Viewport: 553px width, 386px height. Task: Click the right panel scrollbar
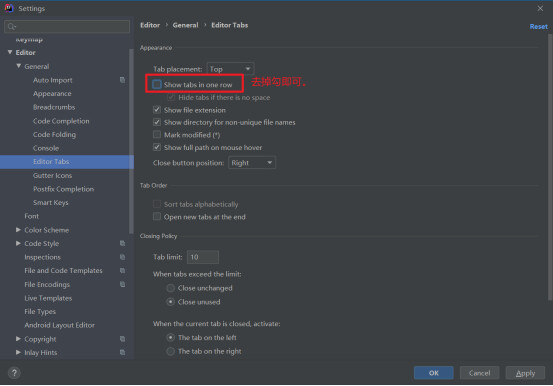coord(550,168)
